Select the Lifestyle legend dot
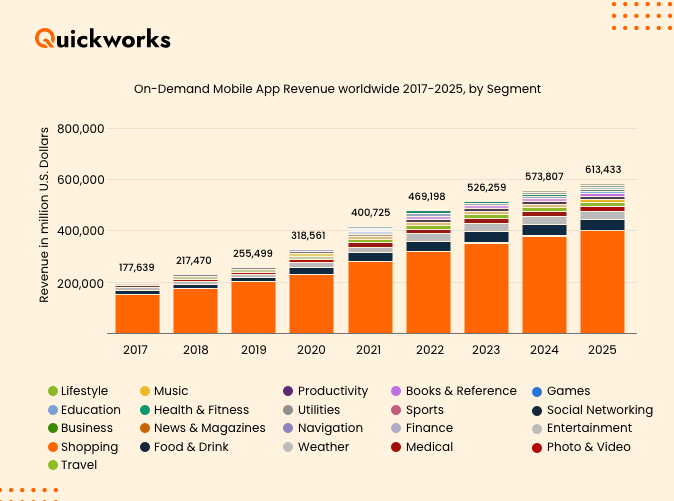The height and width of the screenshot is (501, 674). 52,391
